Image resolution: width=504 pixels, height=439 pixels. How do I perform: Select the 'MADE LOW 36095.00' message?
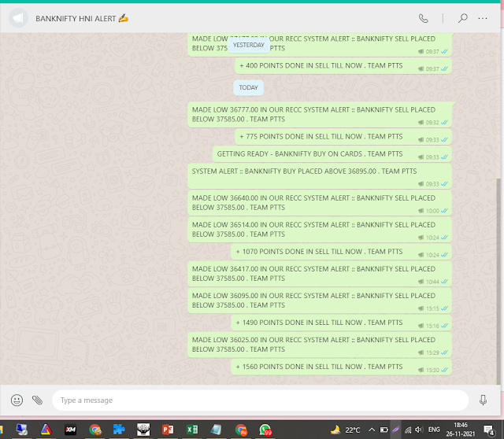tap(320, 301)
